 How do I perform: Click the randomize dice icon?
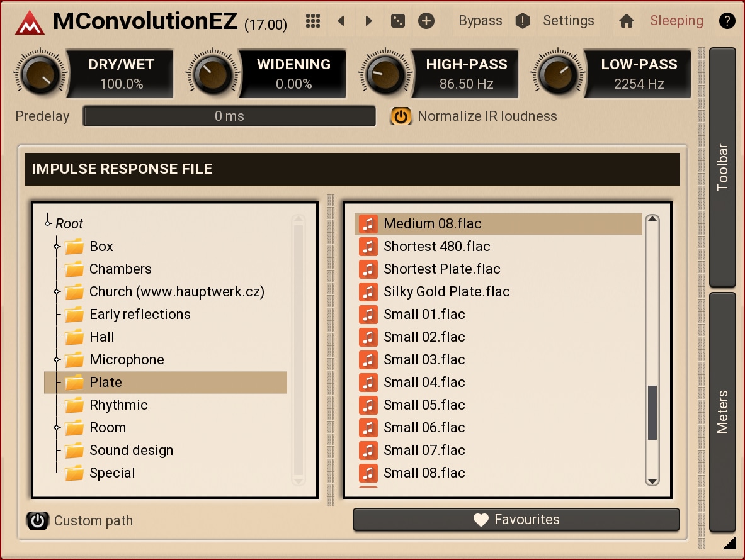tap(397, 21)
